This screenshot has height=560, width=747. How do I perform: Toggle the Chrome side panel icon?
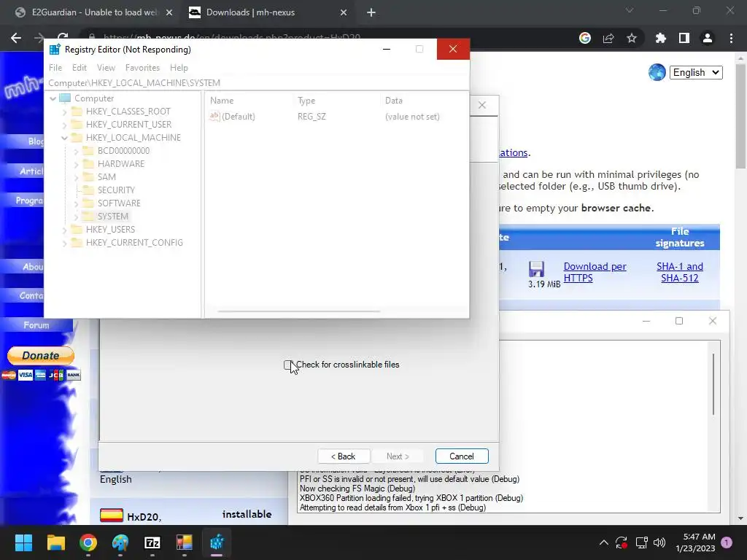(x=684, y=38)
